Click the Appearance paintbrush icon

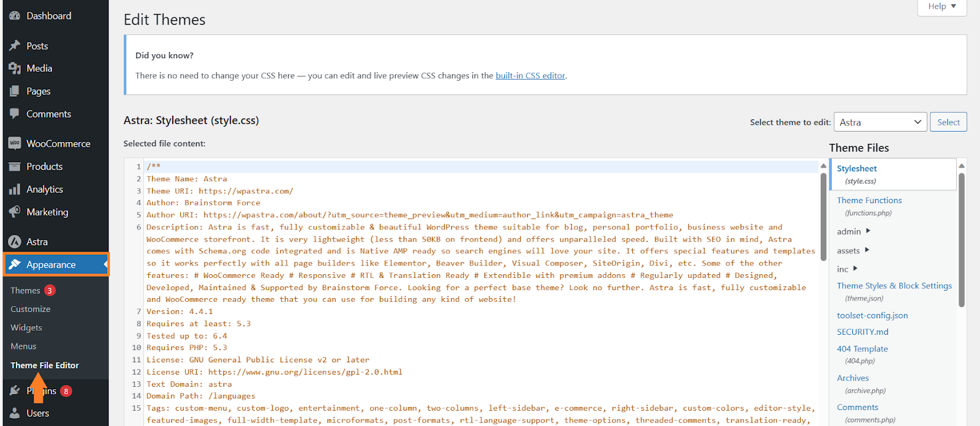[x=15, y=264]
